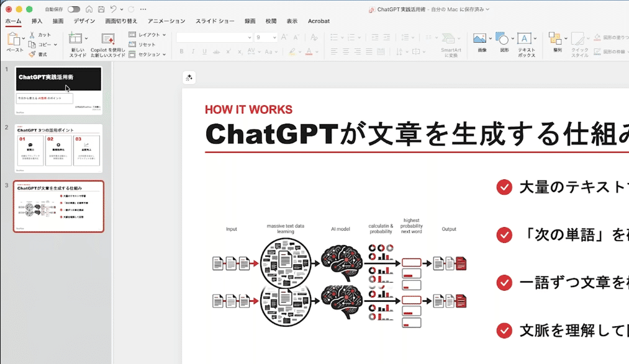Select slide 3 thumbnail in the panel
629x364 pixels.
(x=58, y=206)
